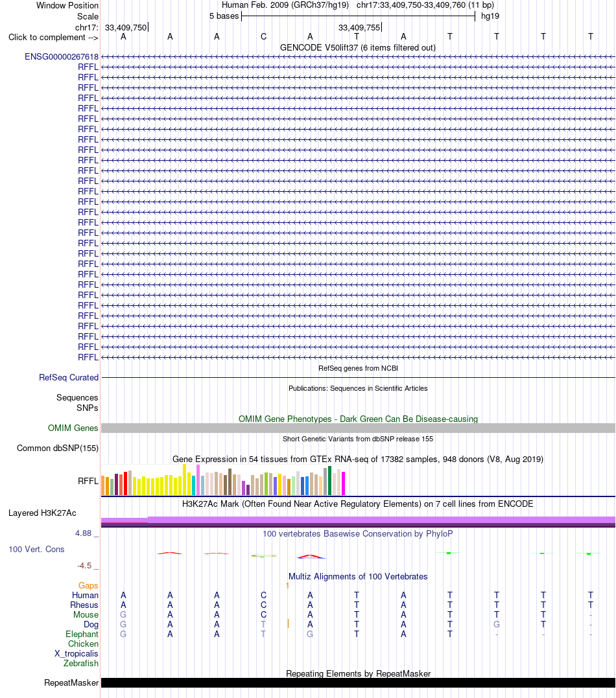616x698 pixels.
Task: Click the OMIM Gene Phenotypes track title
Action: coord(358,419)
